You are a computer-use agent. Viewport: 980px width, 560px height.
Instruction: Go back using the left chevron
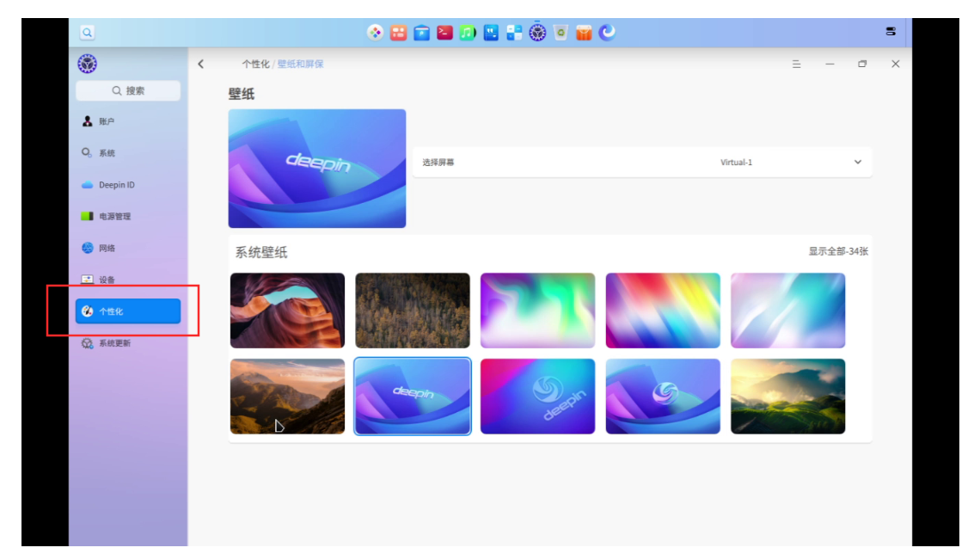point(200,64)
